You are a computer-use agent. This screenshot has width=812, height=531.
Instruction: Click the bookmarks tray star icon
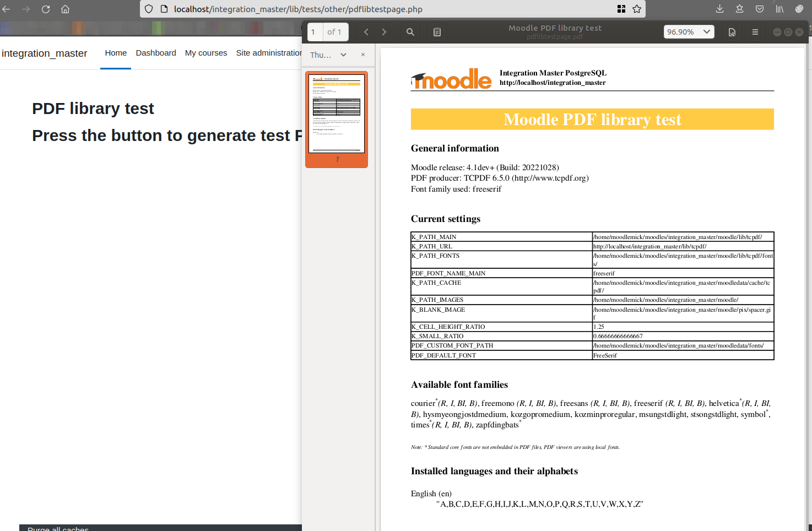click(x=740, y=9)
